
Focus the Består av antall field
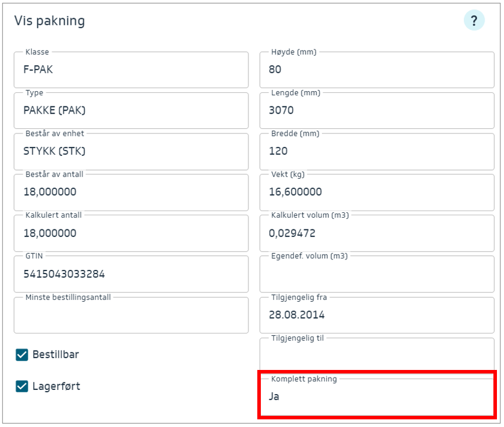pos(131,192)
